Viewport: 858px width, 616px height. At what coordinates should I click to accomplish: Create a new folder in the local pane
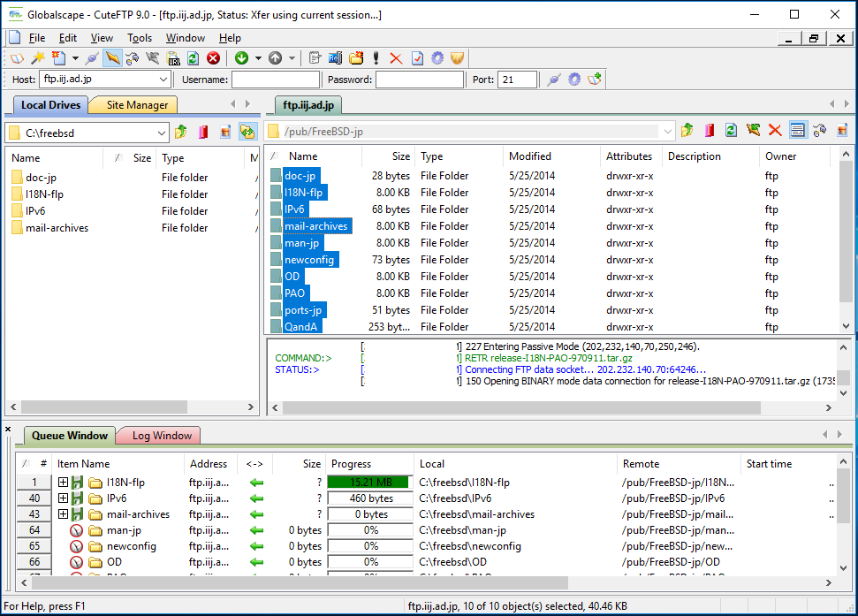point(225,132)
